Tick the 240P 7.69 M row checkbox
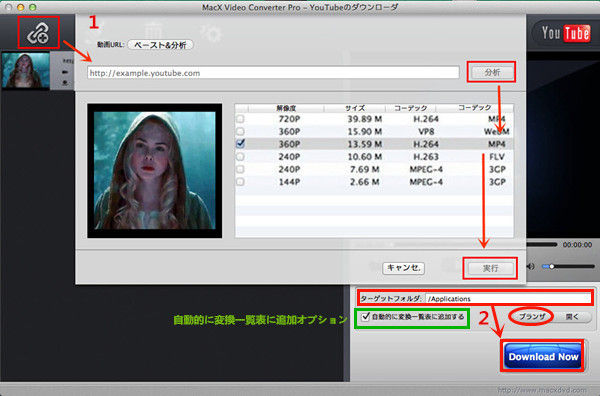Screen dimensions: 600x396 pos(240,169)
